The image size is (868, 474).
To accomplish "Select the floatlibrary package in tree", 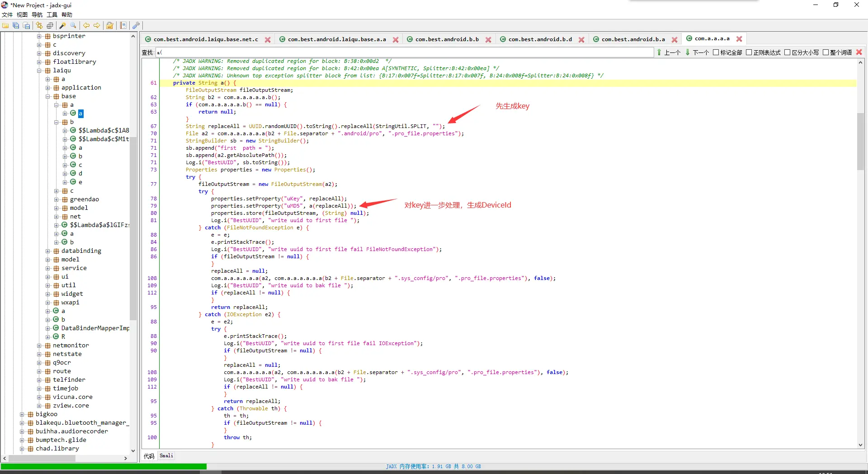I will [x=75, y=62].
